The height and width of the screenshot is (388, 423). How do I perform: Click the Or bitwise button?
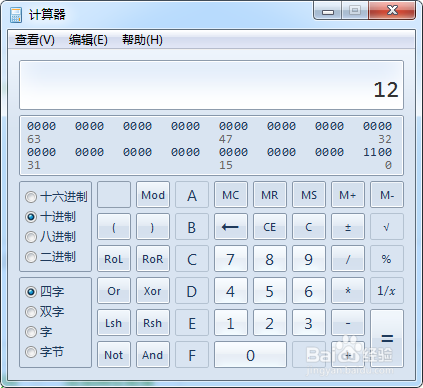click(114, 291)
